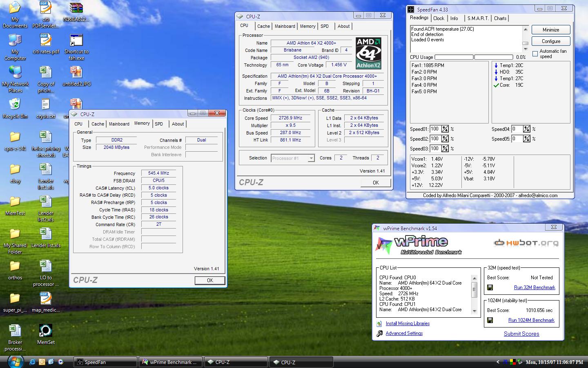588x368 pixels.
Task: Click the Speed01 value field
Action: (x=434, y=129)
